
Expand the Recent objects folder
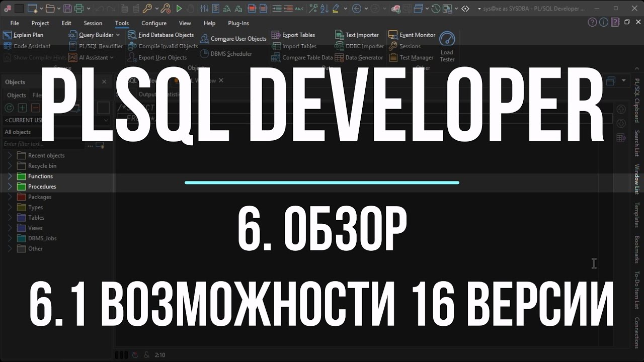tap(10, 155)
